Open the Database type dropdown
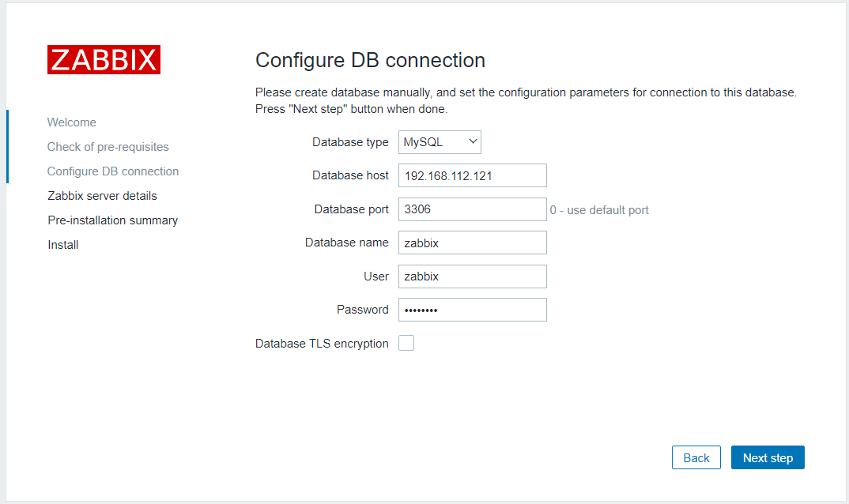The height and width of the screenshot is (504, 849). click(440, 142)
